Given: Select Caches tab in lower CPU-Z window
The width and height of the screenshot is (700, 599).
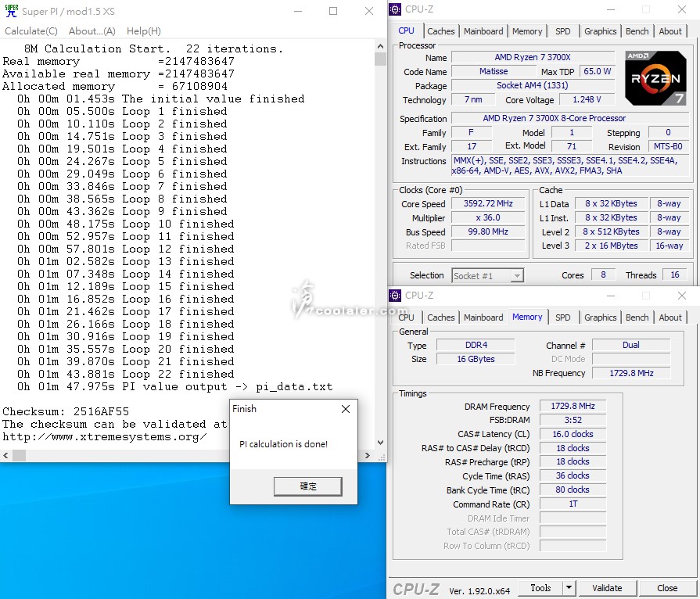Looking at the screenshot, I should point(440,317).
